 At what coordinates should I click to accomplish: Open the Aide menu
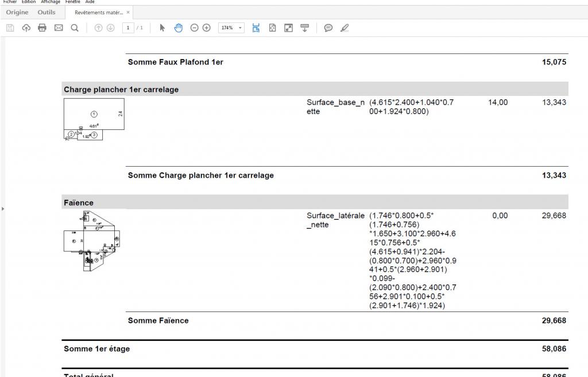(x=90, y=2)
